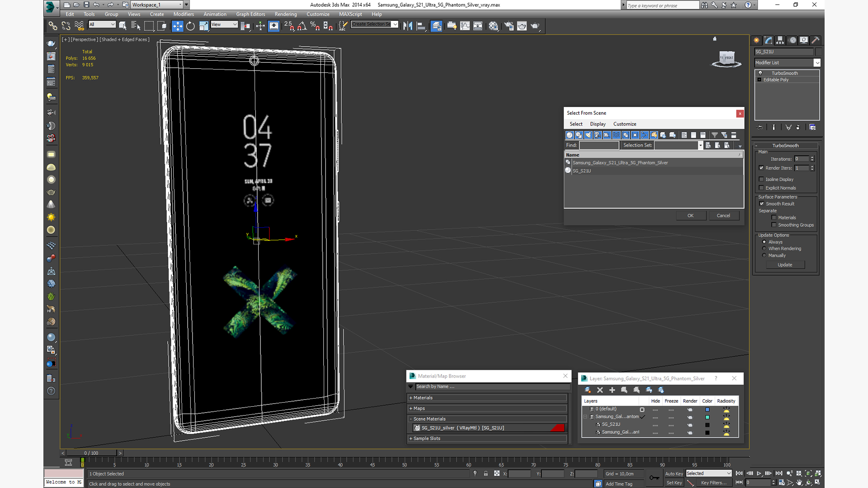Click OK in Select From Scene dialog
This screenshot has height=488, width=868.
coord(690,216)
